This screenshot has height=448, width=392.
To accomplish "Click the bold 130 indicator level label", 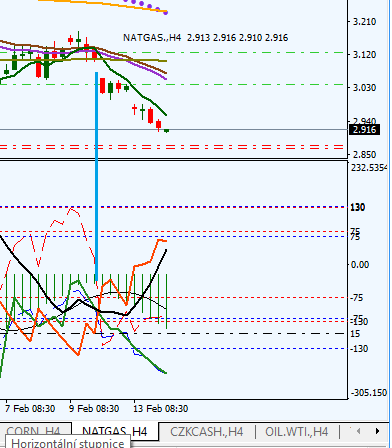I will point(358,207).
